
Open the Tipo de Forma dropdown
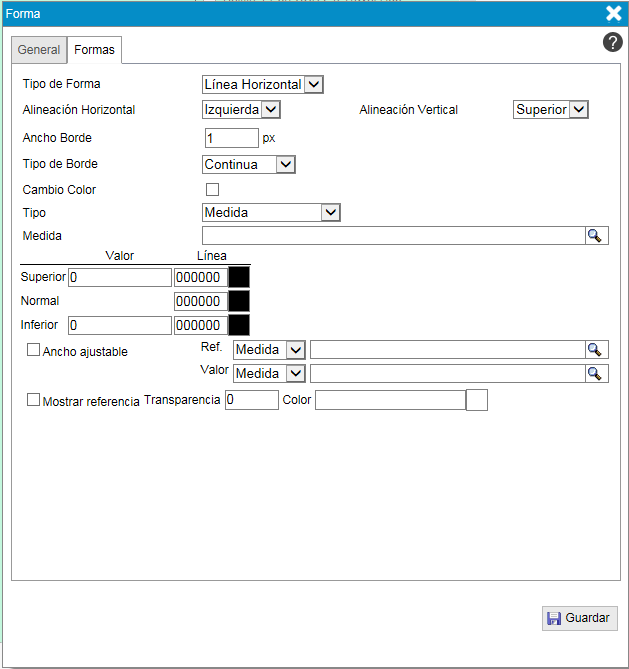pyautogui.click(x=263, y=85)
